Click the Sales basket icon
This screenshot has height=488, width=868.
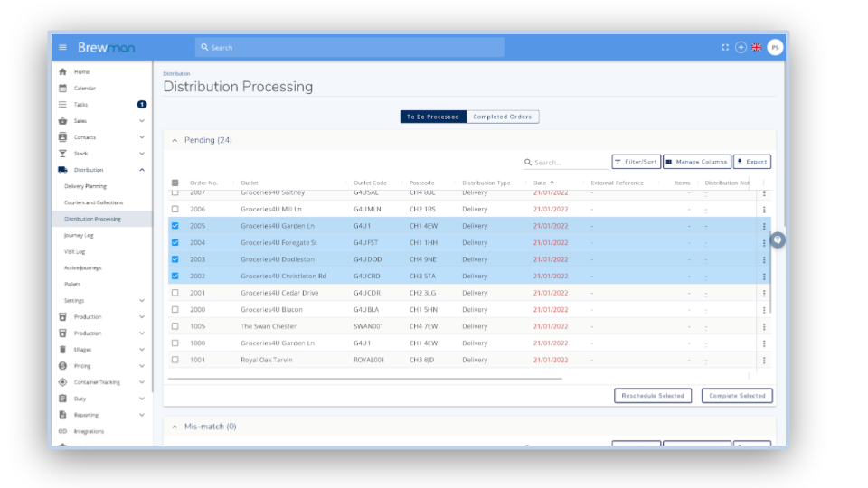coord(62,120)
